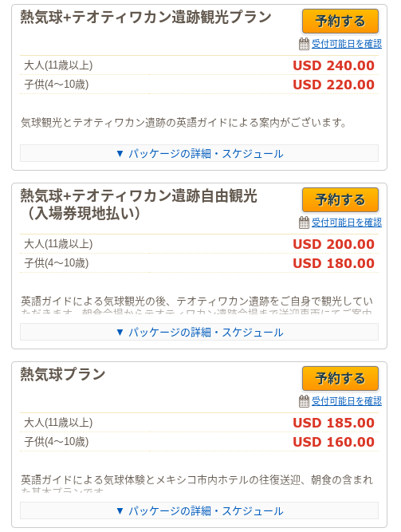Screen dimensions: 401x532
Task: Click calendar icon in the 熱気球プラン card
Action: click(x=304, y=401)
